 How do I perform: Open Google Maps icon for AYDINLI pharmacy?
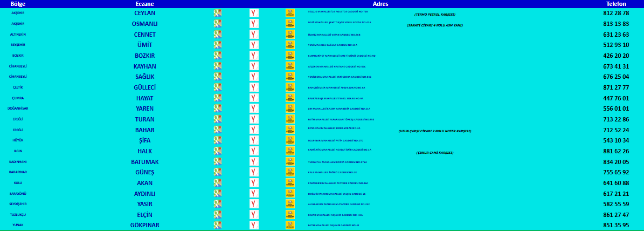coord(218,194)
